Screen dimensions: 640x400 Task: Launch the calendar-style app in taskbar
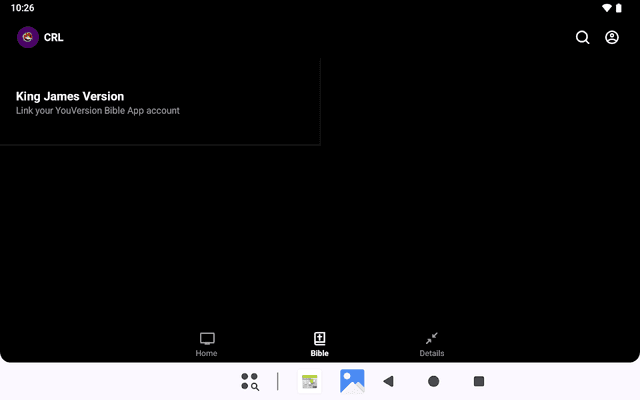tap(309, 381)
